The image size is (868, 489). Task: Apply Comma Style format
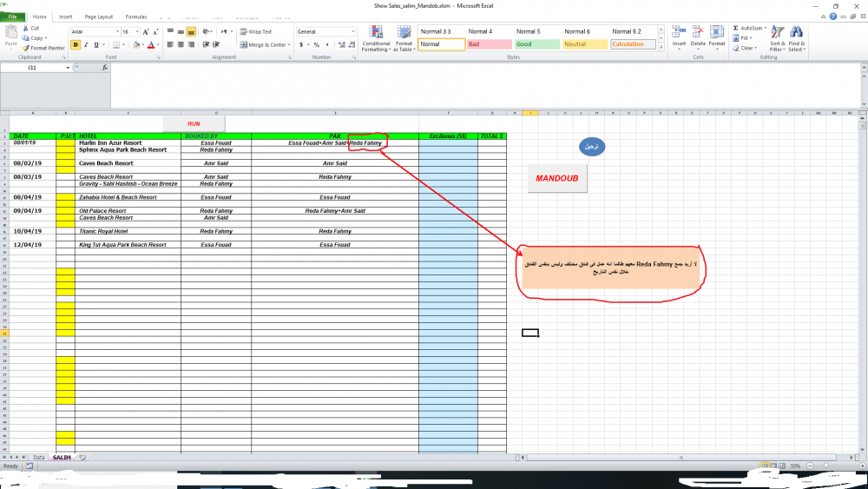(x=327, y=45)
